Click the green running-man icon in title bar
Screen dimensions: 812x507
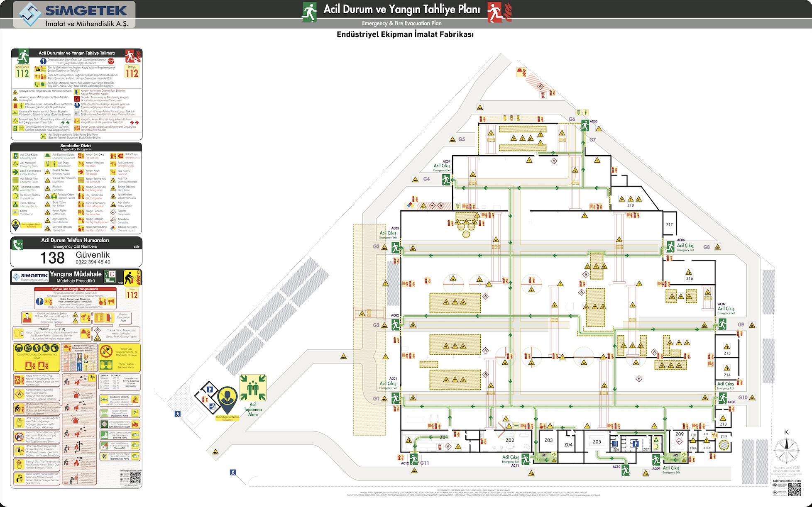click(x=309, y=12)
